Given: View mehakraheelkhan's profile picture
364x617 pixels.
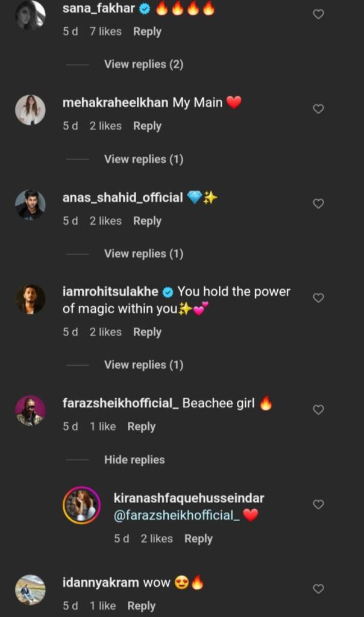Looking at the screenshot, I should pos(30,110).
